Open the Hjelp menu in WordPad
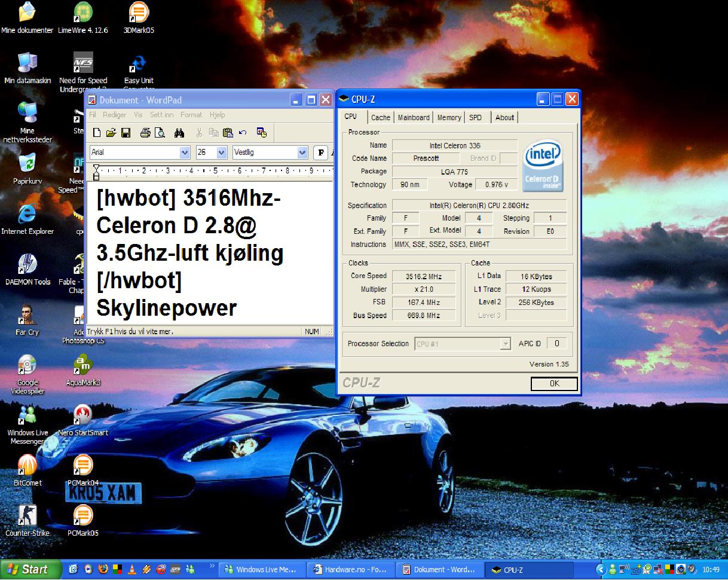This screenshot has height=580, width=728. (217, 115)
